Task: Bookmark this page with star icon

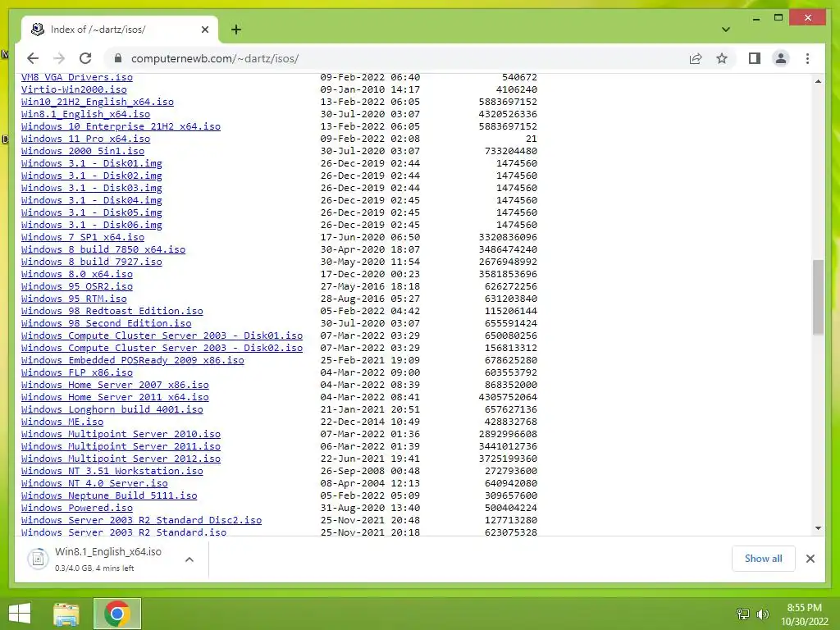Action: [x=722, y=58]
